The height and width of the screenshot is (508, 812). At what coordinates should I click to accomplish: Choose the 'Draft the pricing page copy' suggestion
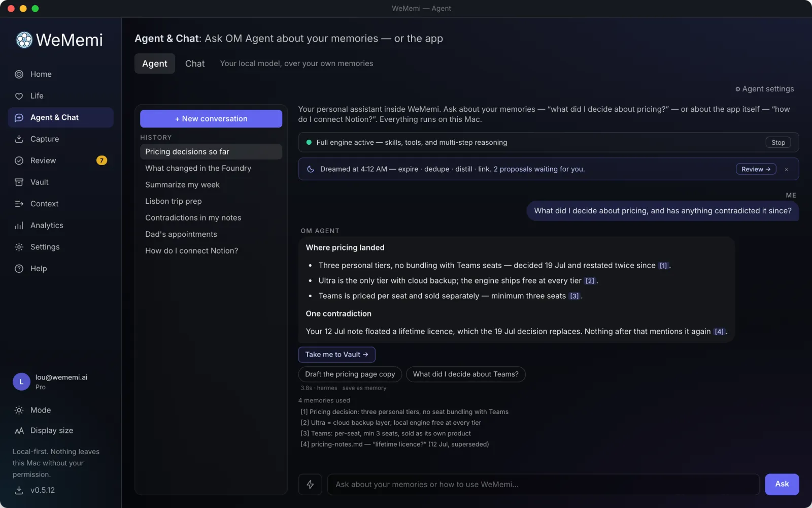point(350,374)
